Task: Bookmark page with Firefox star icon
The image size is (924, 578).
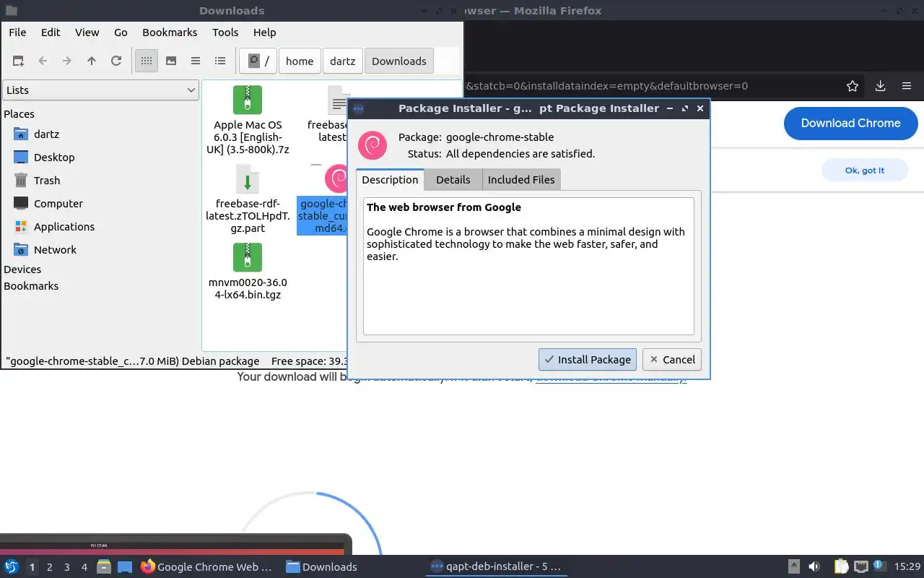Action: (x=853, y=86)
